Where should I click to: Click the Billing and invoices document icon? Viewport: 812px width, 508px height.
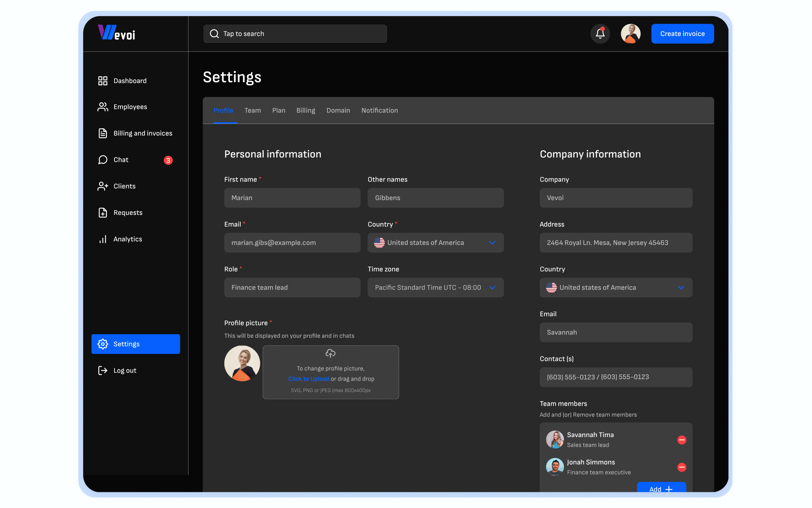pyautogui.click(x=103, y=133)
